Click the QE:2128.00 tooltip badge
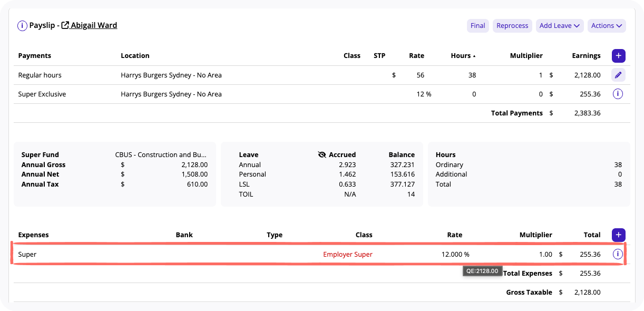Screen dimensions: 644x311 point(482,271)
